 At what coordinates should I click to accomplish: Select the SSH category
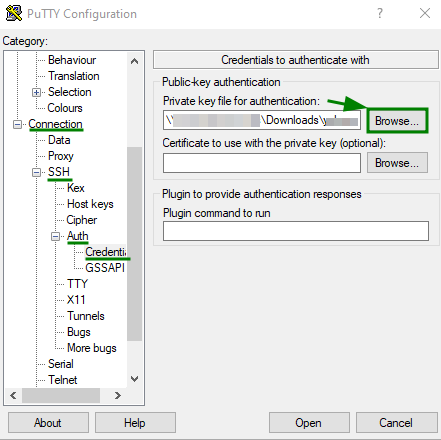pos(59,172)
